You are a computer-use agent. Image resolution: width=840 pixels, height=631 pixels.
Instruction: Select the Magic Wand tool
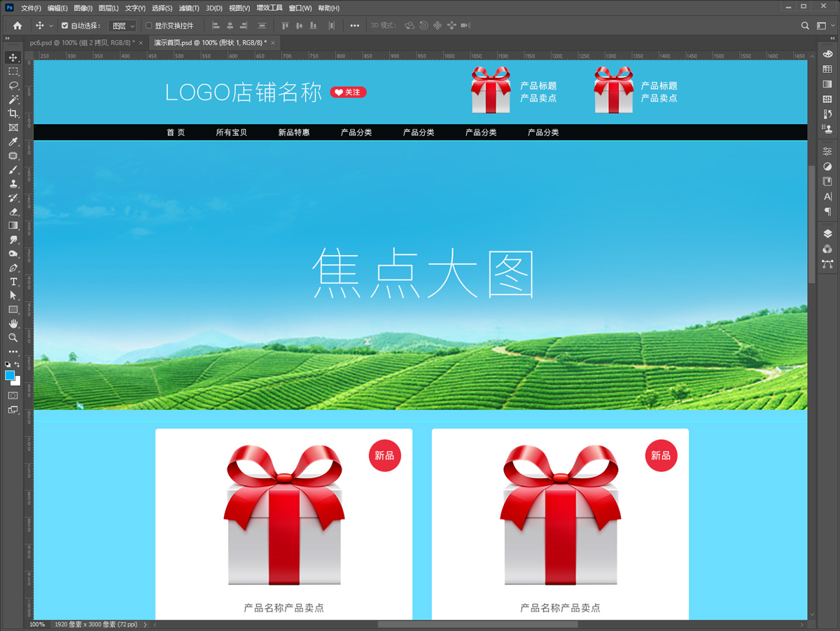13,99
